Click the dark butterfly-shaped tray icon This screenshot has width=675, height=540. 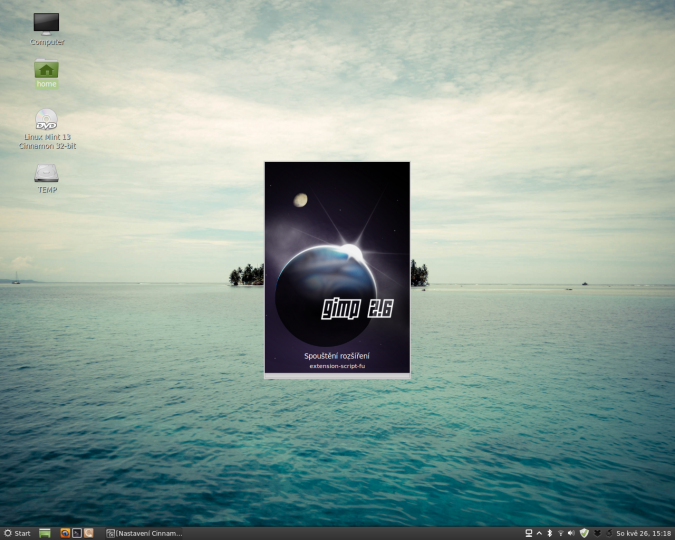point(598,533)
